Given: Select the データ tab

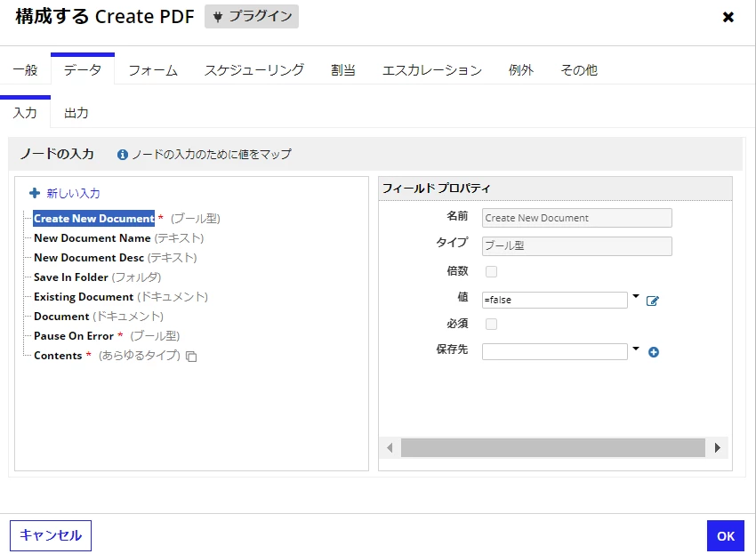Looking at the screenshot, I should click(83, 70).
